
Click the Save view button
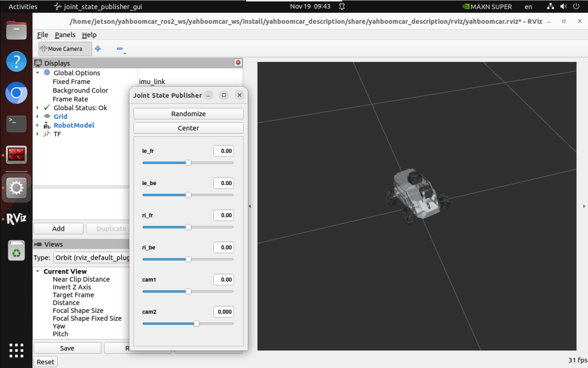67,348
